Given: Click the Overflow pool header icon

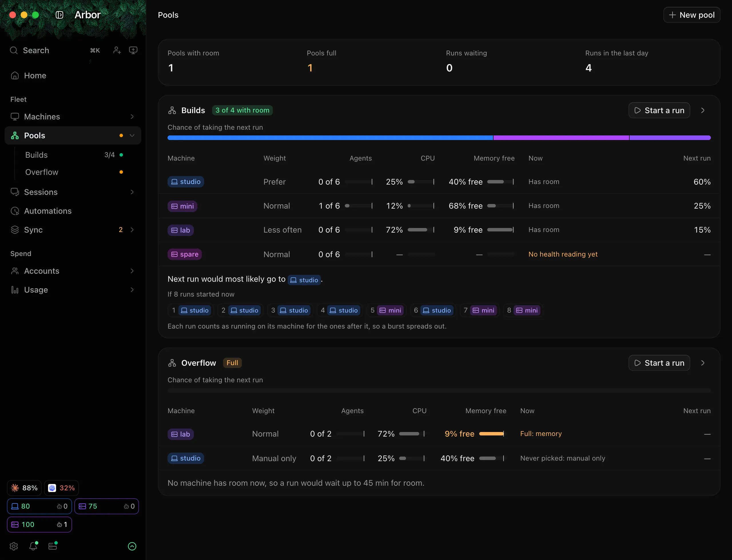Looking at the screenshot, I should pos(172,363).
